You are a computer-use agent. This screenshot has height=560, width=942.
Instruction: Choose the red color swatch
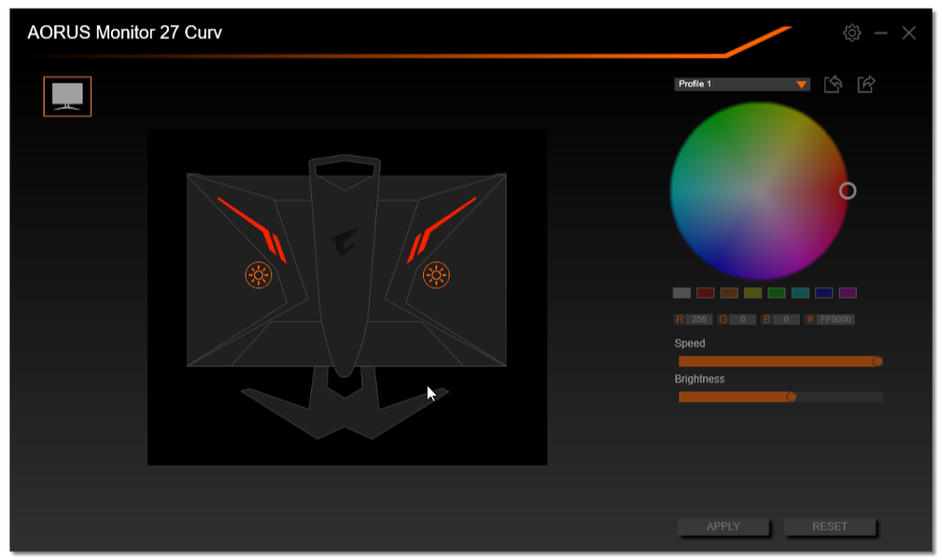[x=705, y=293]
